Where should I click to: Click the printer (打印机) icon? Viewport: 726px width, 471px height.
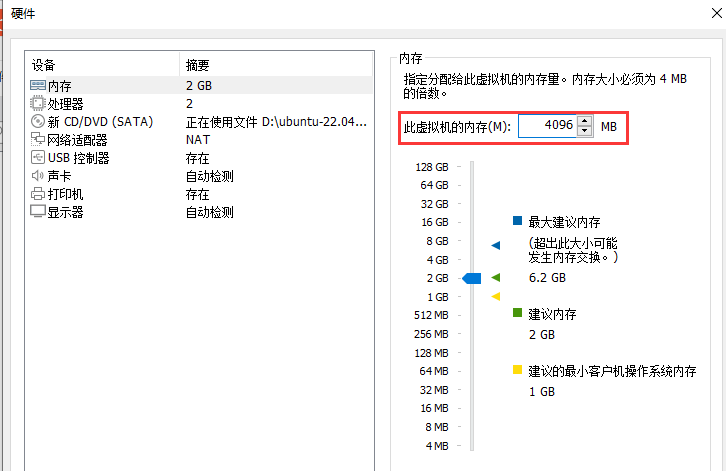(38, 194)
